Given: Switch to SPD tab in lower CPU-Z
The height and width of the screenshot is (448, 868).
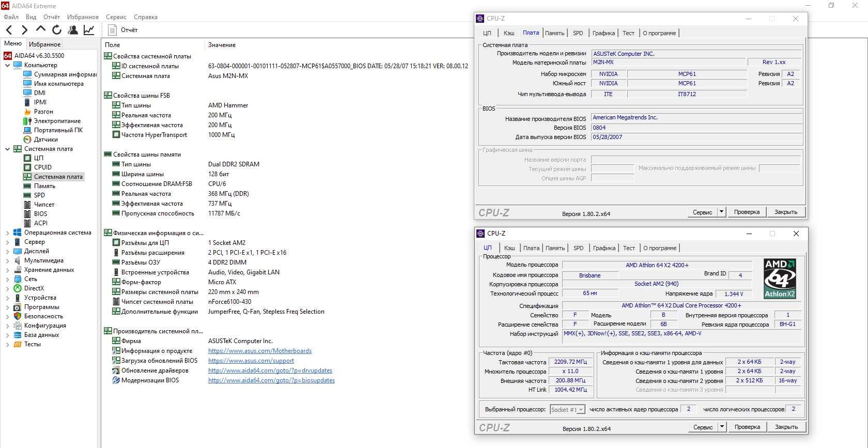Looking at the screenshot, I should (579, 248).
